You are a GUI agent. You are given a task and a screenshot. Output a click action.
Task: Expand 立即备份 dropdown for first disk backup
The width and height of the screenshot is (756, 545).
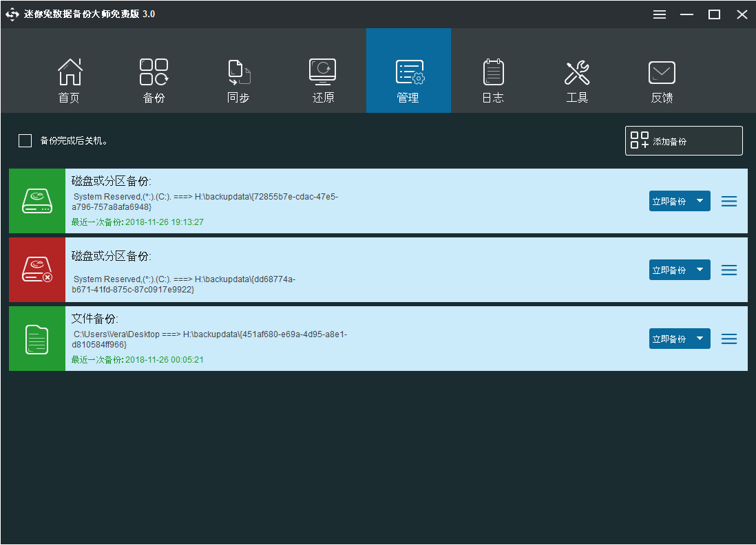(x=700, y=201)
